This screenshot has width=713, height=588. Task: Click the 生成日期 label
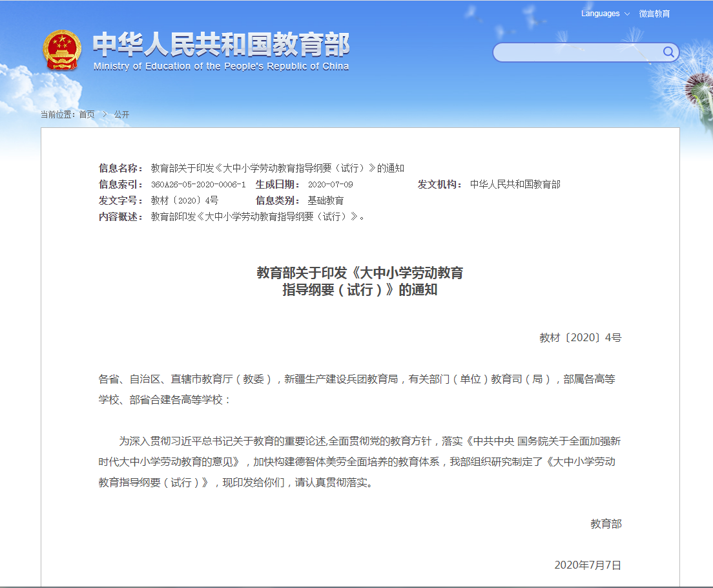pyautogui.click(x=277, y=184)
